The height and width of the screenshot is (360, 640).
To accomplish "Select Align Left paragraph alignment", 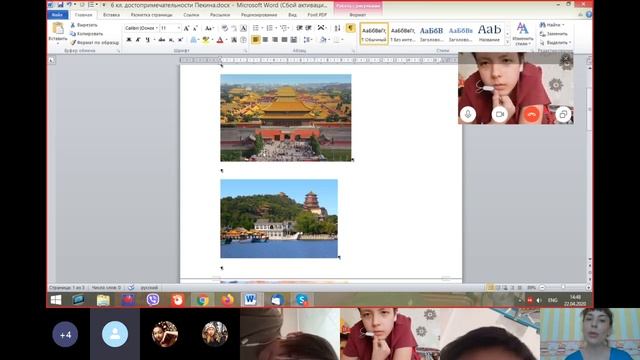I will (x=256, y=40).
